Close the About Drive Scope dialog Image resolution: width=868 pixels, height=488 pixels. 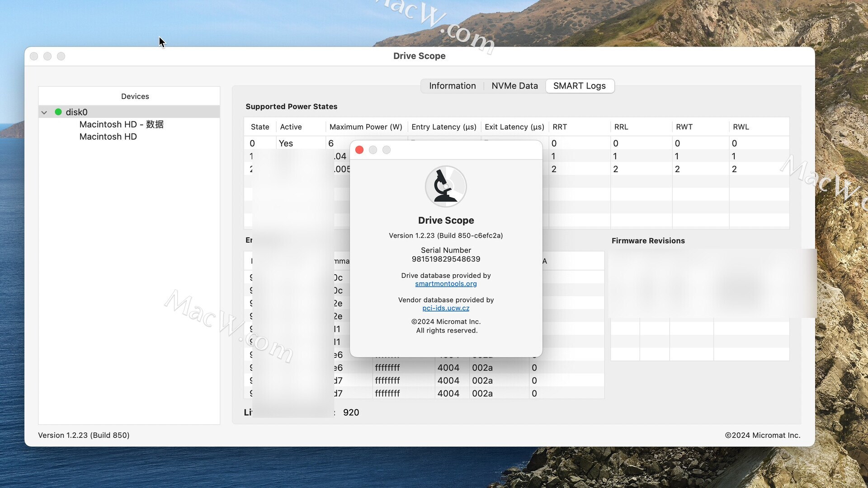click(359, 150)
